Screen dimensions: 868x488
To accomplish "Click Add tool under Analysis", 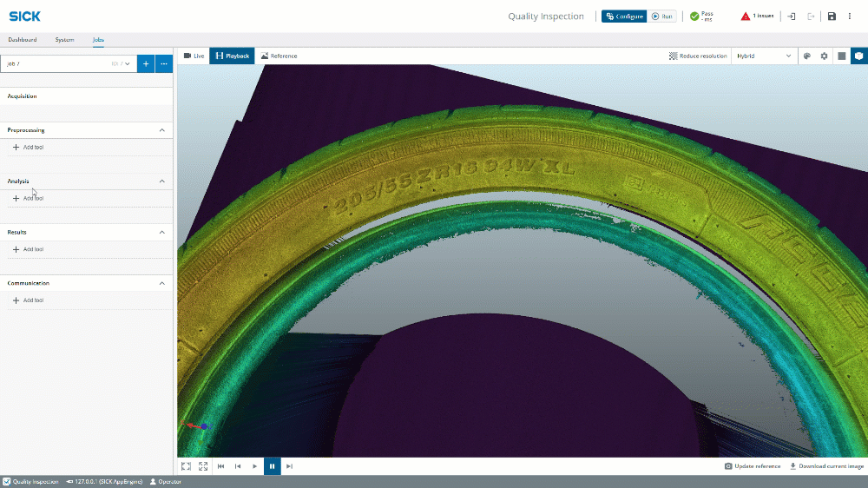I will (29, 198).
